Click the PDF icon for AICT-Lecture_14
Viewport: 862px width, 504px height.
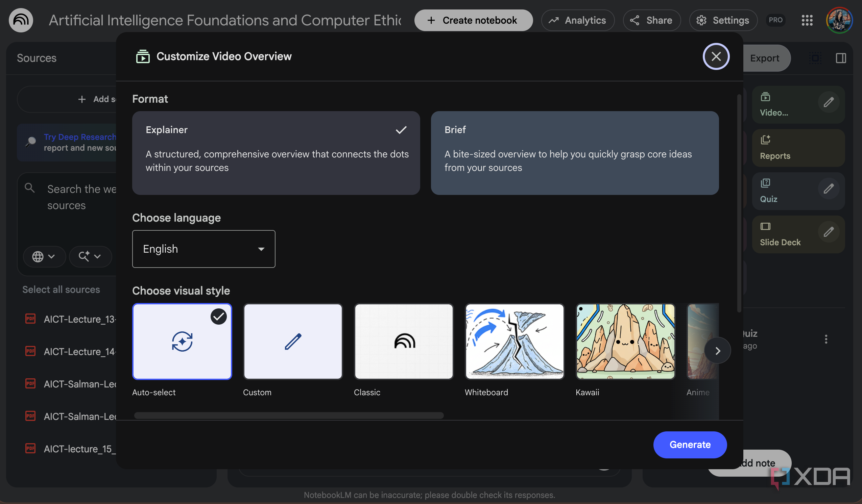click(x=30, y=351)
